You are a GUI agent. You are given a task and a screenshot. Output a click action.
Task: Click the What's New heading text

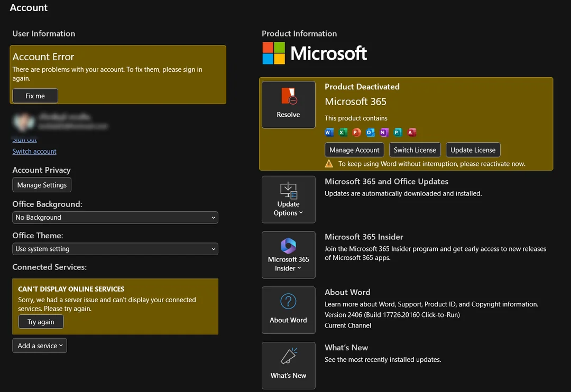(346, 347)
